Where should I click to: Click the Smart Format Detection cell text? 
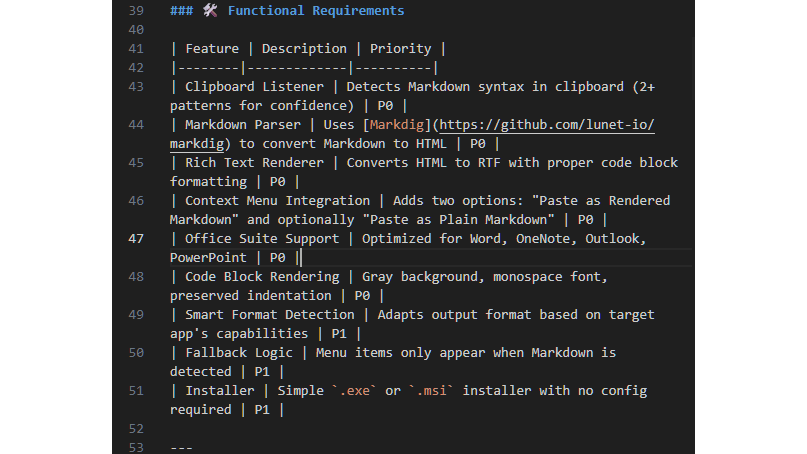(266, 315)
